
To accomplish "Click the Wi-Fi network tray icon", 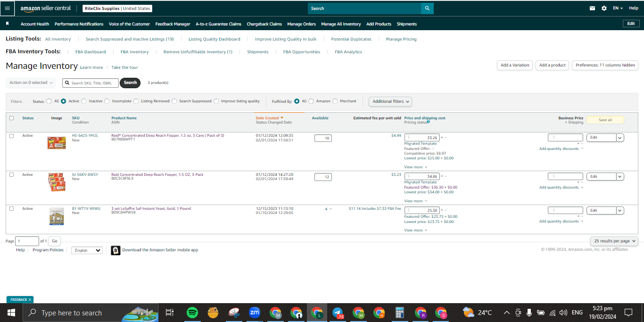I will click(552, 313).
